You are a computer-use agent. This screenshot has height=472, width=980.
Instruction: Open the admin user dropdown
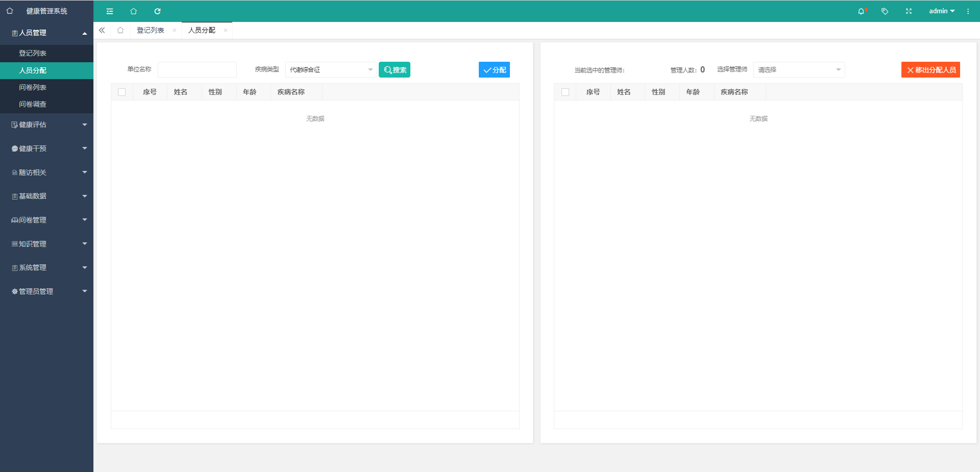point(941,11)
